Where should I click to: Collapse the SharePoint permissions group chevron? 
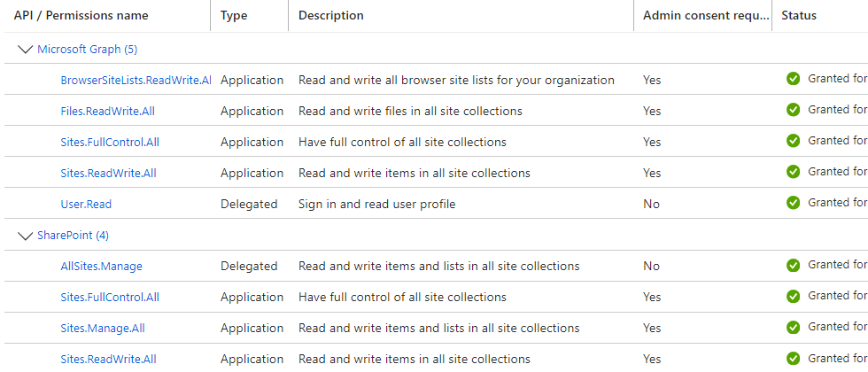(25, 235)
